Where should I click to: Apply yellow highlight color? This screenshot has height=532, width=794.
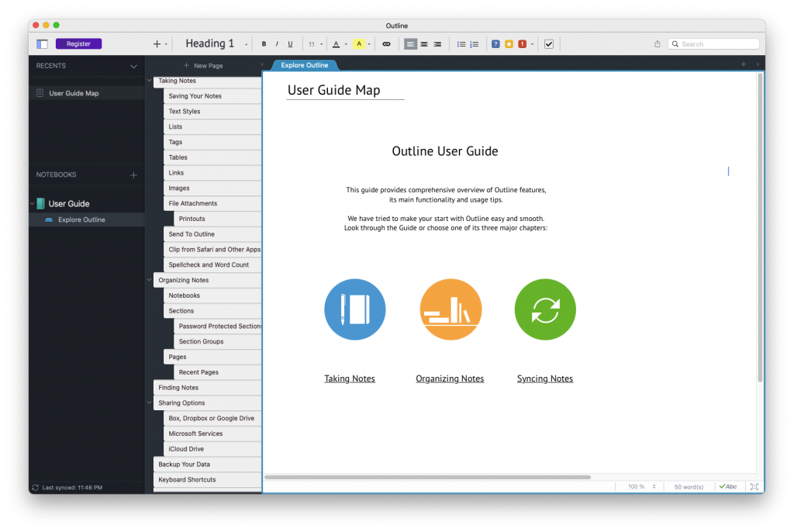click(358, 44)
